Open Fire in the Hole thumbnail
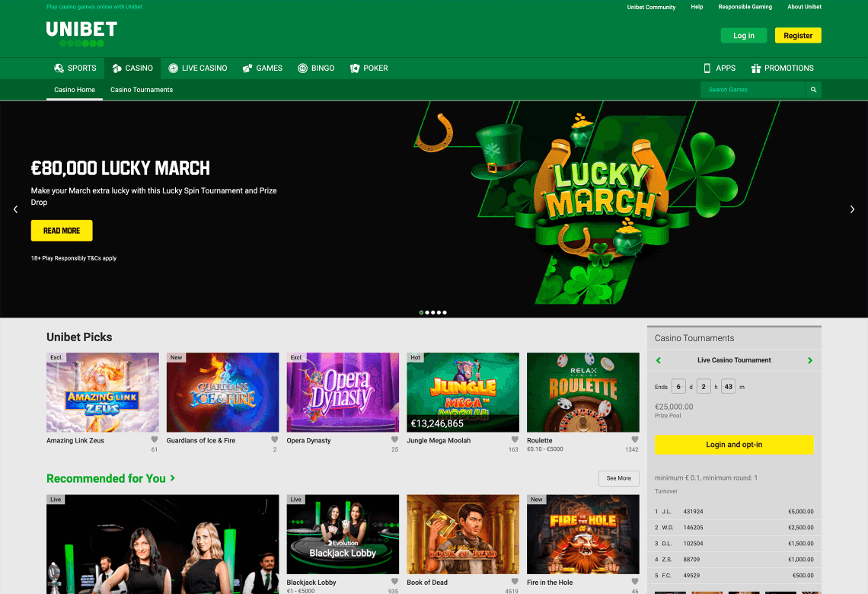868x594 pixels. (x=583, y=534)
